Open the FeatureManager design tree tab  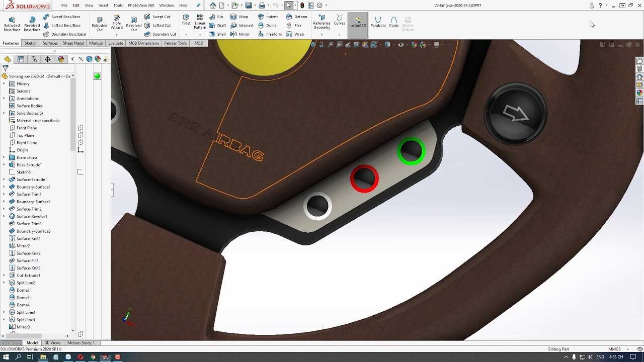(8, 59)
